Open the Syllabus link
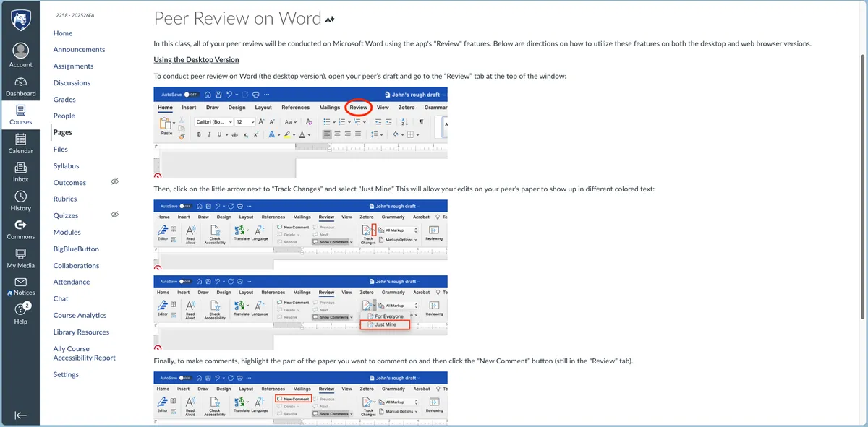The width and height of the screenshot is (868, 427). 66,166
